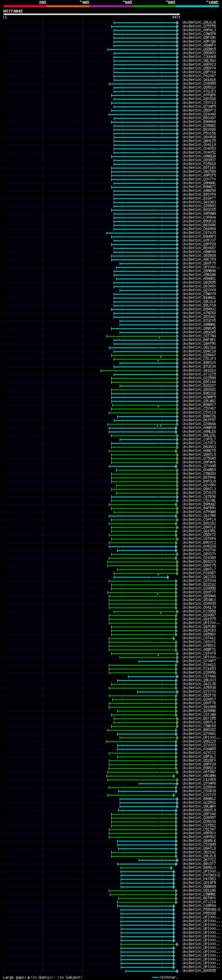
Task: Select label UniRef100_B6TIB5
Action: tap(199, 719)
